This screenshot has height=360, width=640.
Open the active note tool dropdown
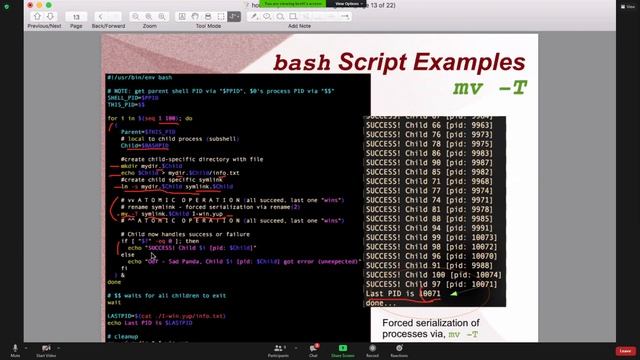tap(234, 16)
